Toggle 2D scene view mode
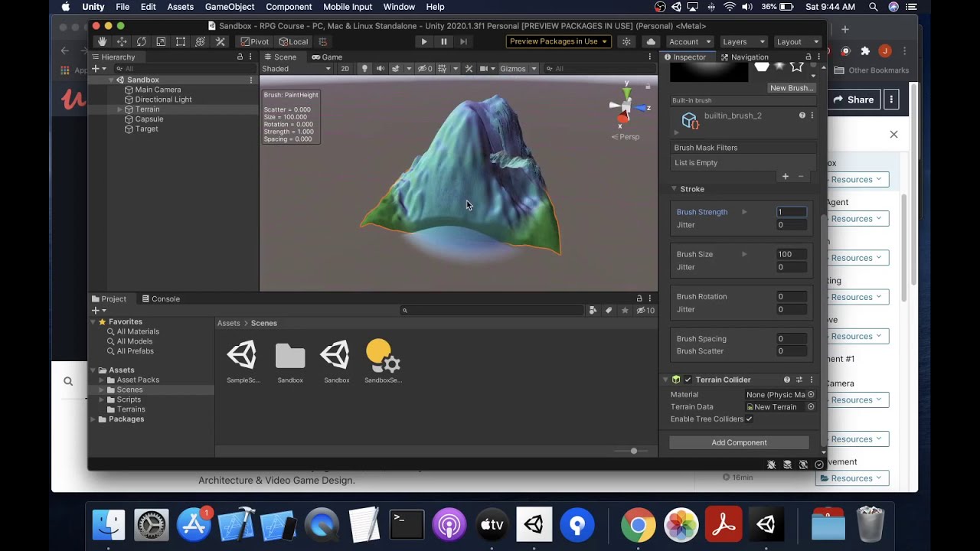Image resolution: width=980 pixels, height=551 pixels. click(x=345, y=69)
